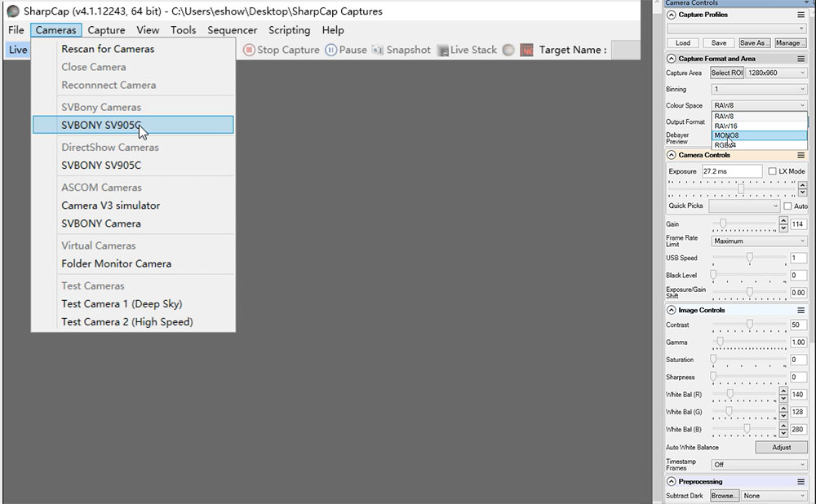
Task: Open the Capture Profiles hamburger menu
Action: click(800, 15)
